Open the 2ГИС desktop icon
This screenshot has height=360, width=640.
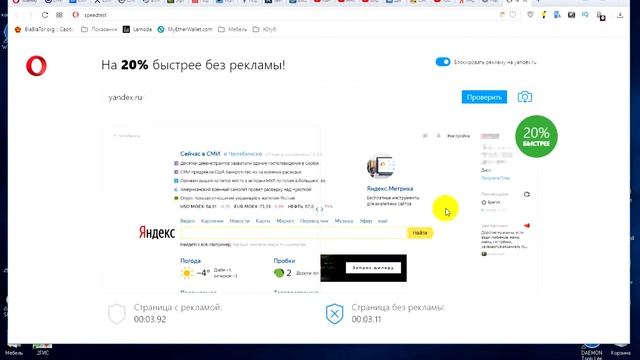pyautogui.click(x=42, y=349)
